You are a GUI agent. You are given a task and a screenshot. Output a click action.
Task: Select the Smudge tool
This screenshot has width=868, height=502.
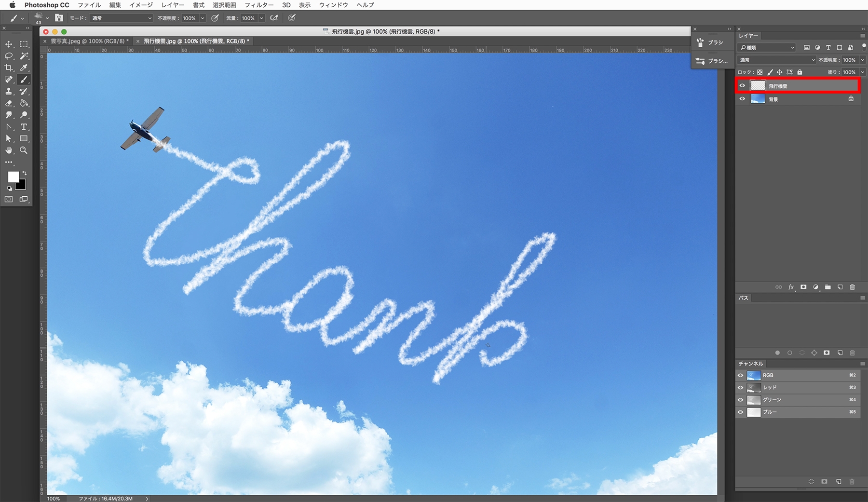tap(9, 115)
